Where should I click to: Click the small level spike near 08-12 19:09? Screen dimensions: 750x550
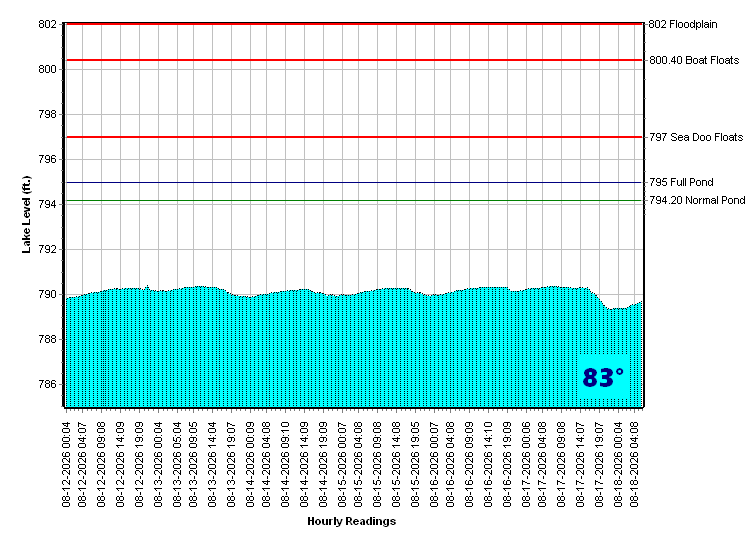pyautogui.click(x=147, y=286)
